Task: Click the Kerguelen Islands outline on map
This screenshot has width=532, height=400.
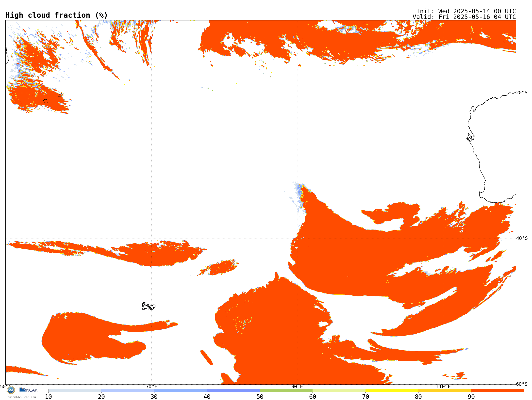Action: pyautogui.click(x=149, y=306)
